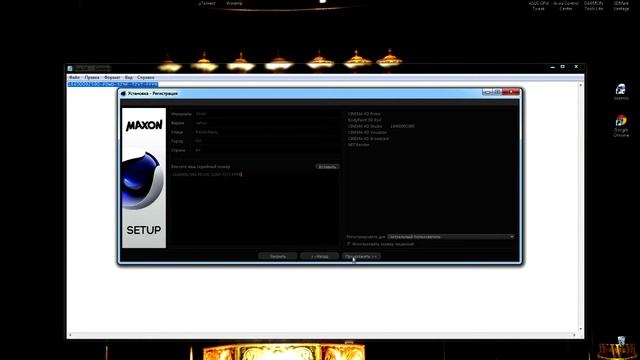The height and width of the screenshot is (360, 640).
Task: Open the Winamp desktop shortcut
Action: 234,3
